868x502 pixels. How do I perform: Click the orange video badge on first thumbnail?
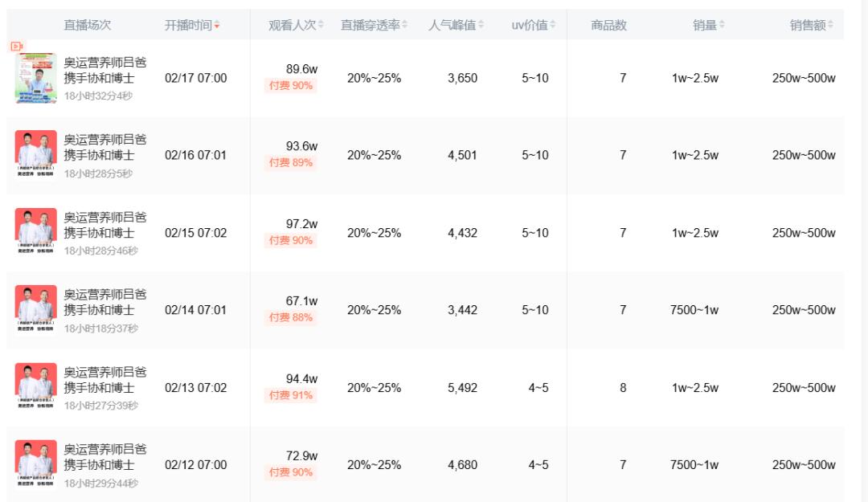coord(15,47)
